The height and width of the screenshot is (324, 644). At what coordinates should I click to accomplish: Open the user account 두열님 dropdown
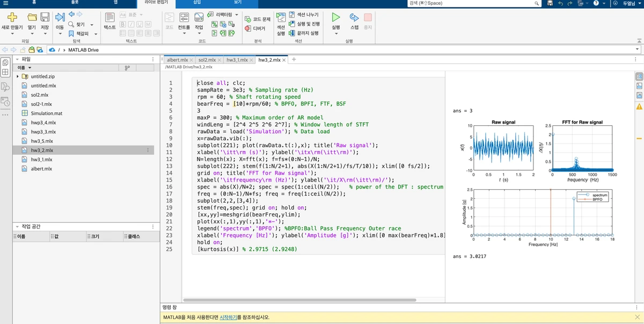pos(631,3)
